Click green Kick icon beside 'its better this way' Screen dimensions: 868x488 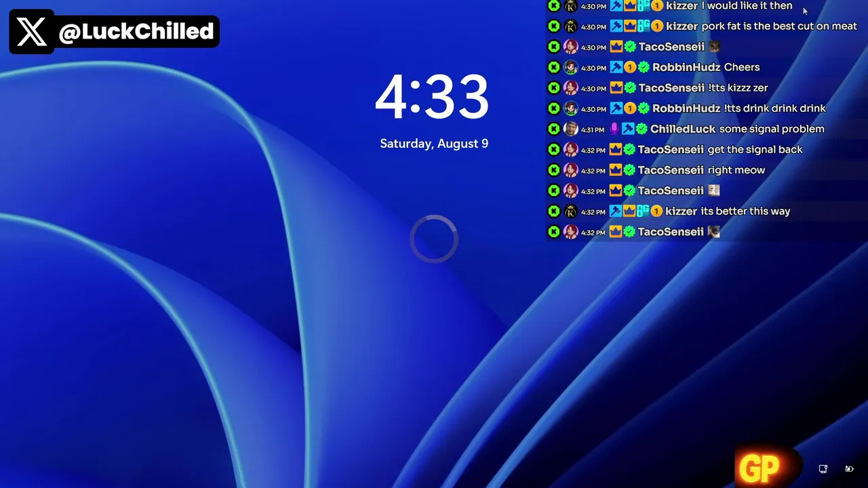pos(554,211)
